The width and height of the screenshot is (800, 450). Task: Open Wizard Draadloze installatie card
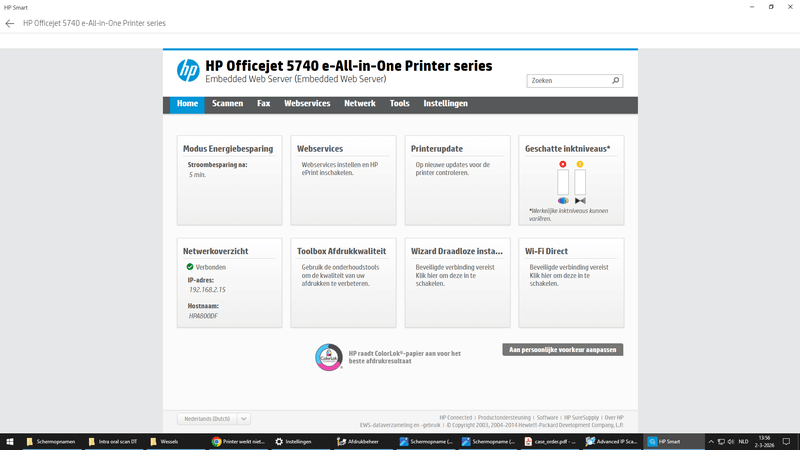(x=458, y=283)
